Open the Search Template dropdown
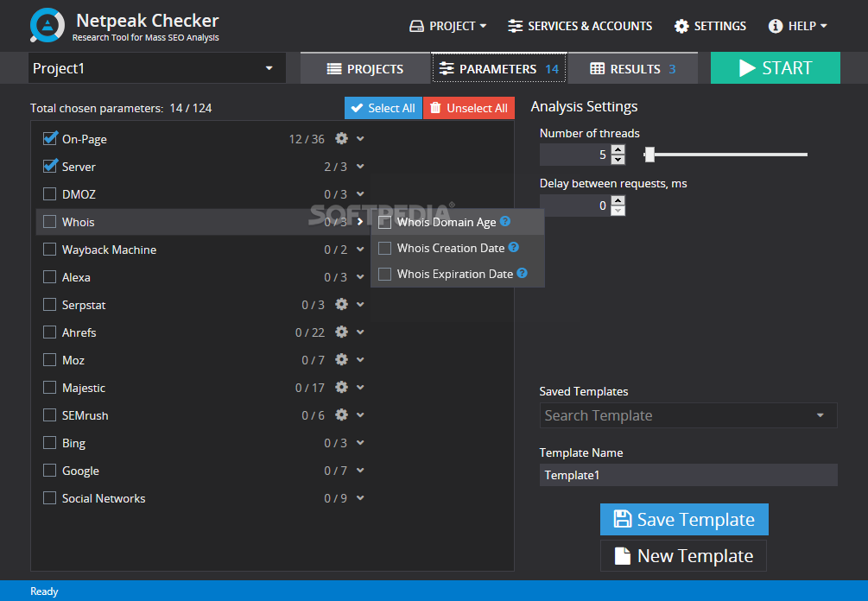The image size is (868, 601). (x=688, y=415)
